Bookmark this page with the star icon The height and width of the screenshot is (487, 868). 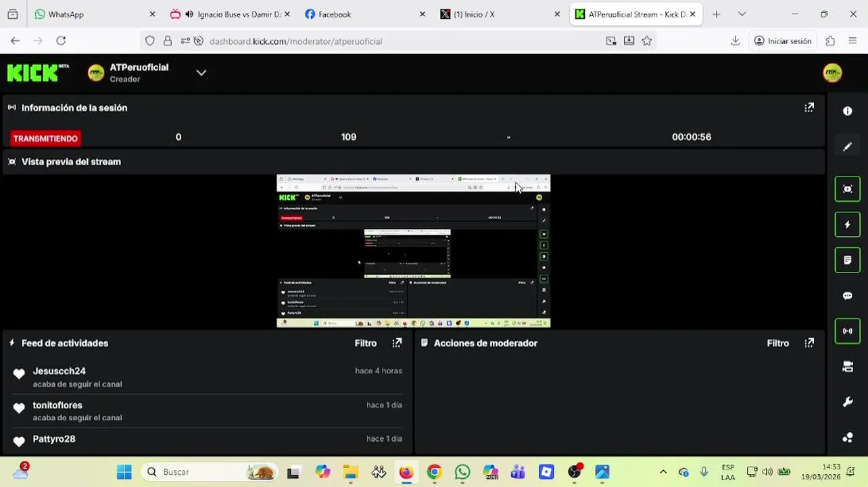point(647,41)
